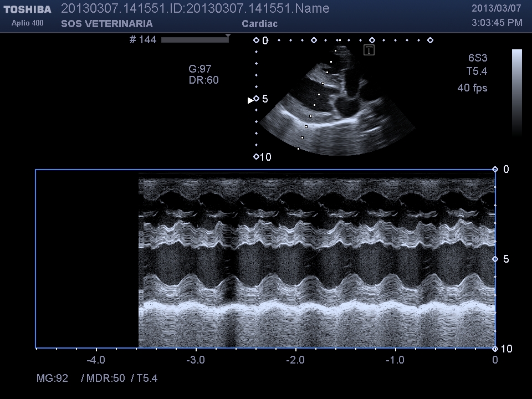532x399 pixels.
Task: Click the 40 fps frame rate readout
Action: click(472, 88)
